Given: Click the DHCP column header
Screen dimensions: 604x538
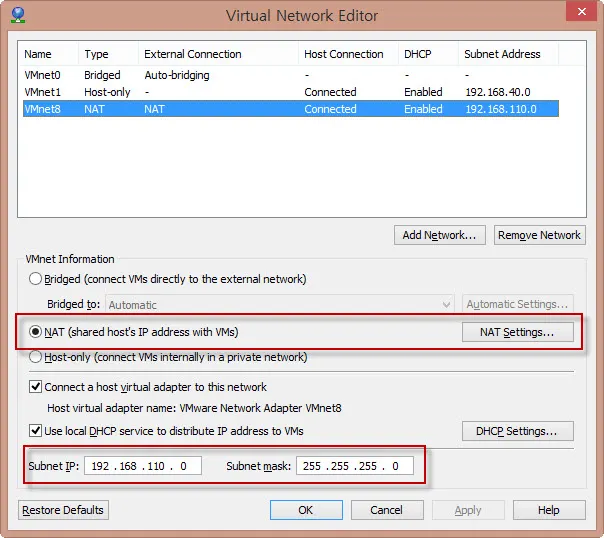Looking at the screenshot, I should pyautogui.click(x=428, y=54).
